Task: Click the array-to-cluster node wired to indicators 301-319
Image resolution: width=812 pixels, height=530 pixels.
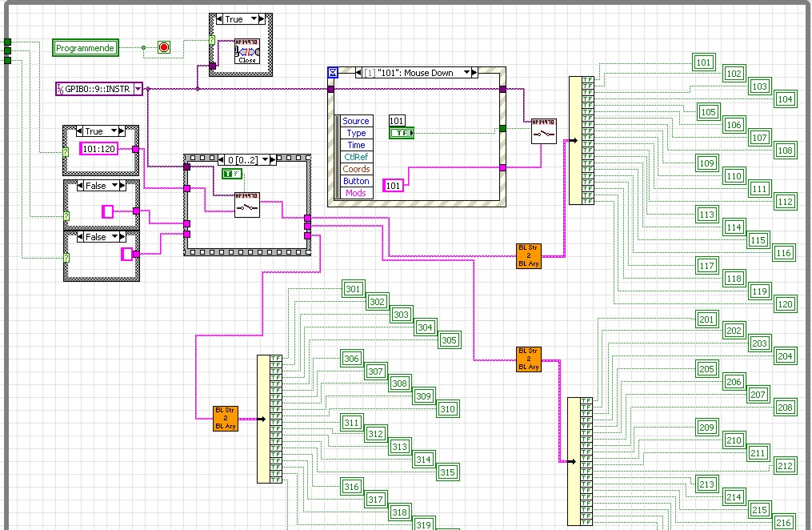Action: [x=270, y=419]
